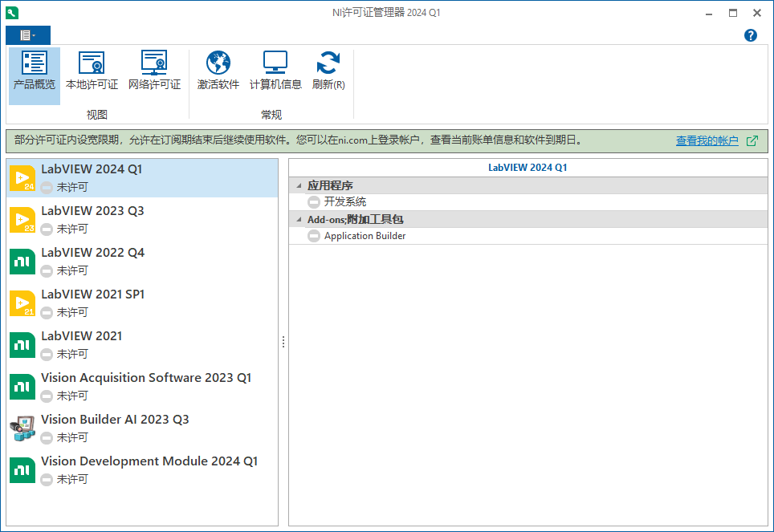Click the LabVIEW 2024 Q1 product icon
774x532 pixels.
pos(22,177)
